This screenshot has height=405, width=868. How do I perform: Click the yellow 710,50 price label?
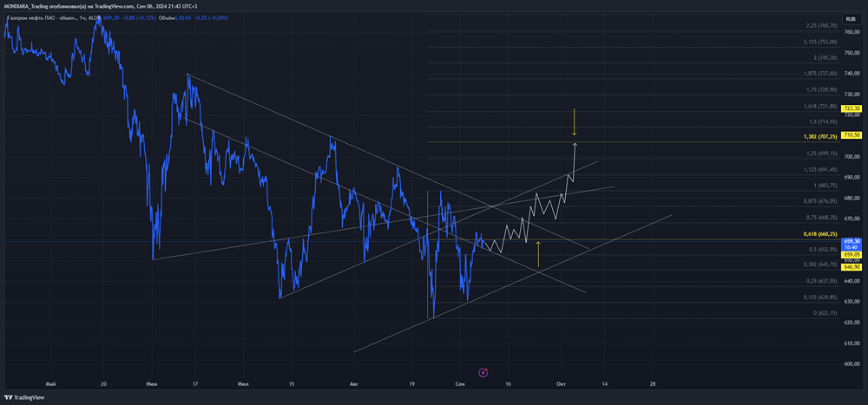point(850,135)
